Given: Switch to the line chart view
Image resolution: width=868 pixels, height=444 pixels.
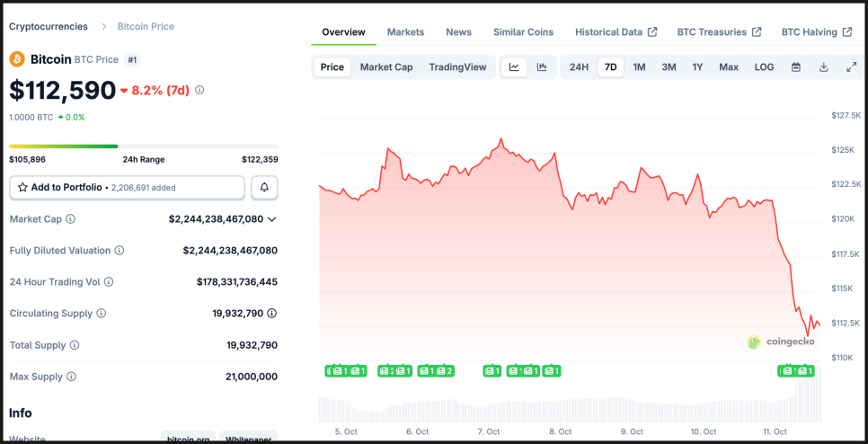Looking at the screenshot, I should 514,67.
